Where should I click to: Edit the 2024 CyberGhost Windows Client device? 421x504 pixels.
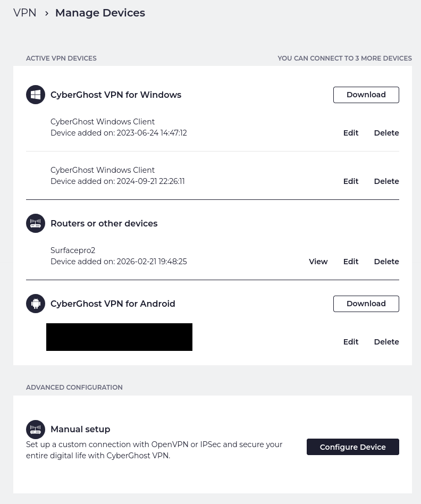[x=350, y=181]
